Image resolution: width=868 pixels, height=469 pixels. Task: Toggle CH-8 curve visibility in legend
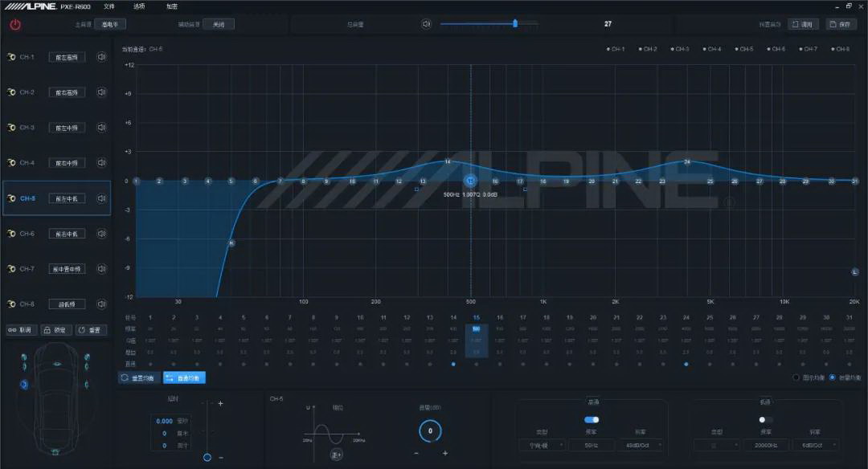point(841,49)
